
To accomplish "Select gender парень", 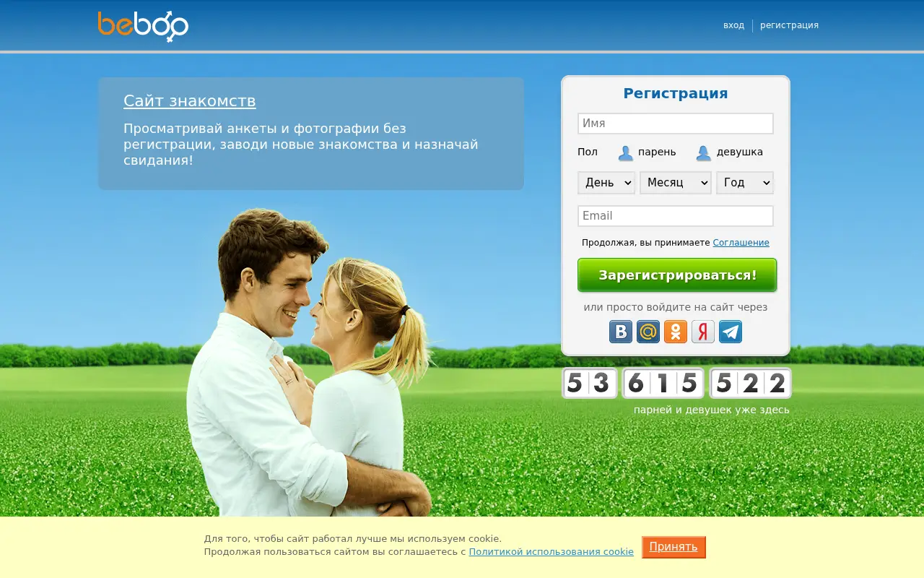I will click(647, 152).
